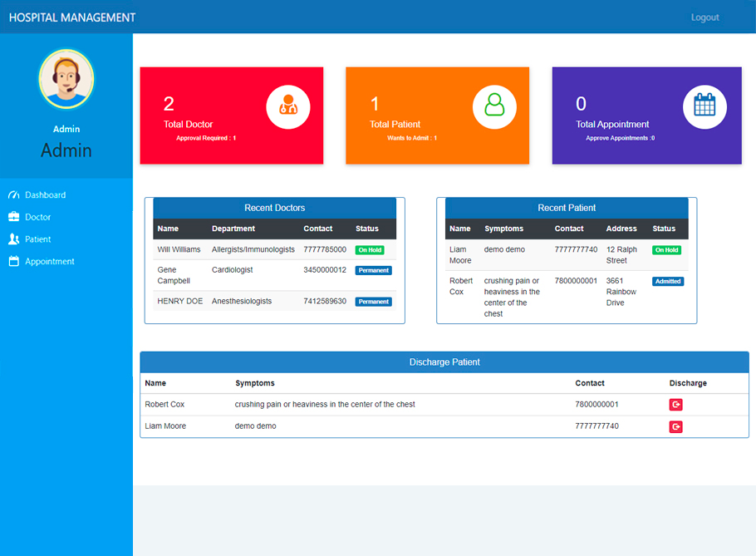Click Liam Moore name in Discharge table
The width and height of the screenshot is (756, 556).
[x=165, y=426]
